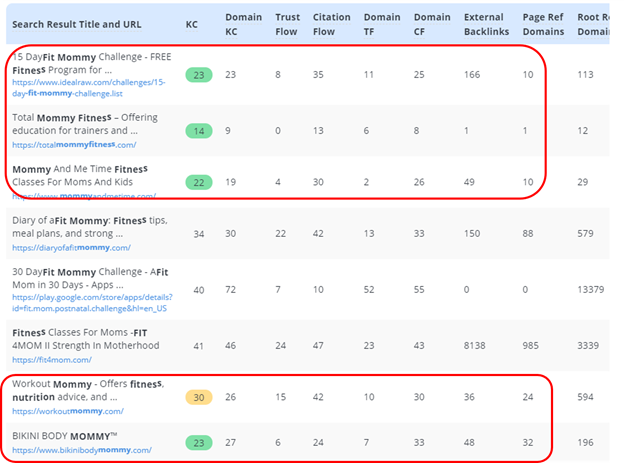Select title 'Total Mommy Fitness – Offering'

pyautogui.click(x=85, y=118)
